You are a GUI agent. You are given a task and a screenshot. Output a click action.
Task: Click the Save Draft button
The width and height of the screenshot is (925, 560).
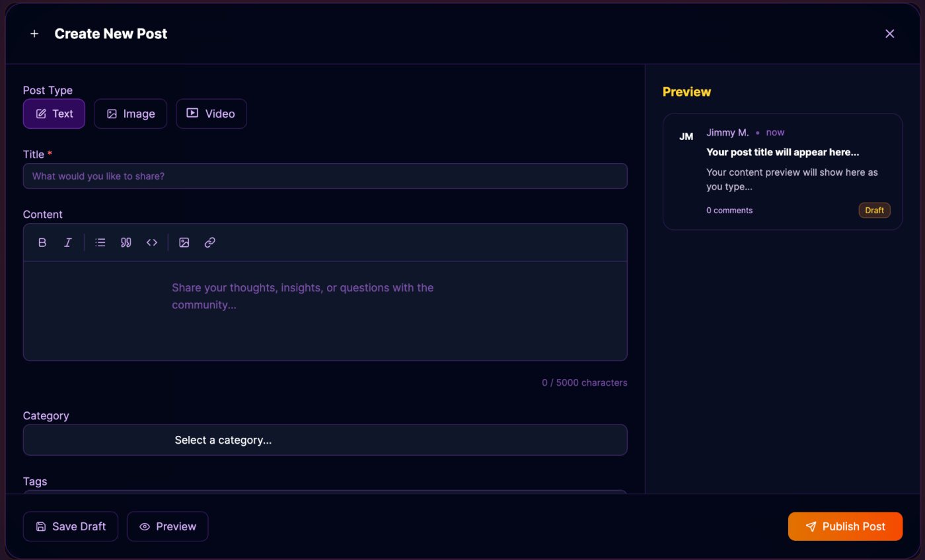pos(71,526)
